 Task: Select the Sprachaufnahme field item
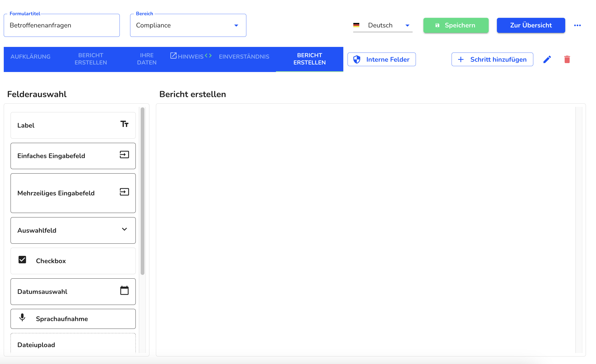coord(73,319)
